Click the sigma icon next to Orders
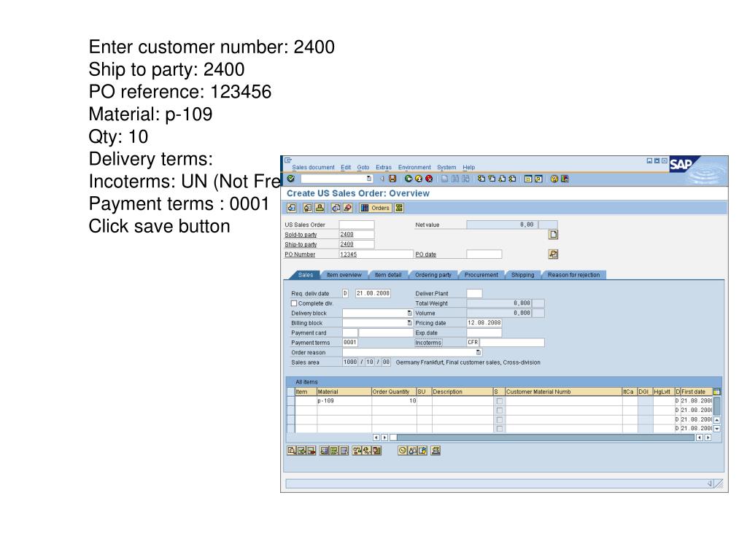This screenshot has width=747, height=560. [399, 208]
